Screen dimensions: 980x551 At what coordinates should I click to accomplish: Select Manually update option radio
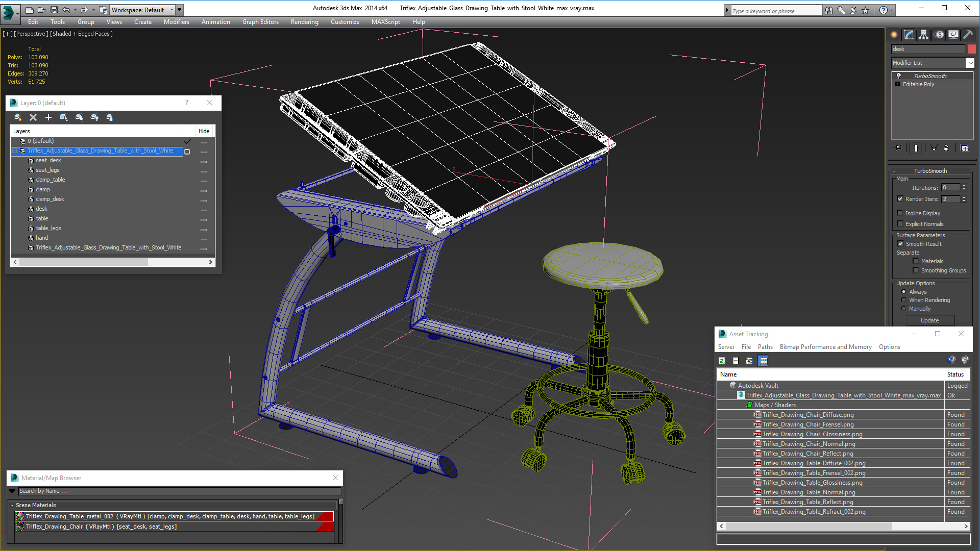click(x=903, y=309)
